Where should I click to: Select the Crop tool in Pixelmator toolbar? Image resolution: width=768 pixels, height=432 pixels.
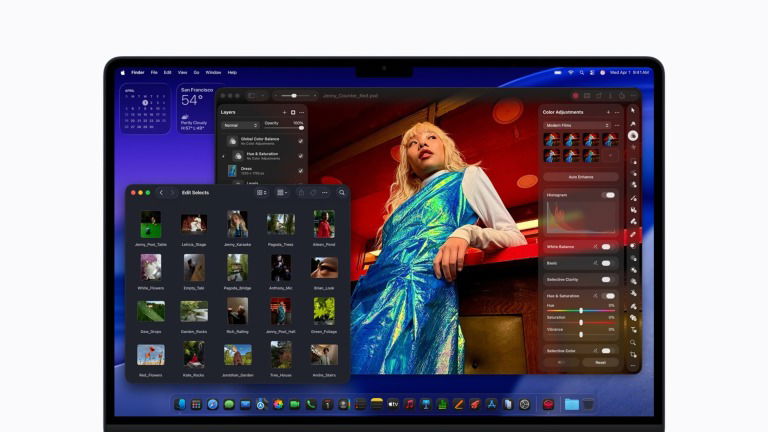click(x=633, y=354)
